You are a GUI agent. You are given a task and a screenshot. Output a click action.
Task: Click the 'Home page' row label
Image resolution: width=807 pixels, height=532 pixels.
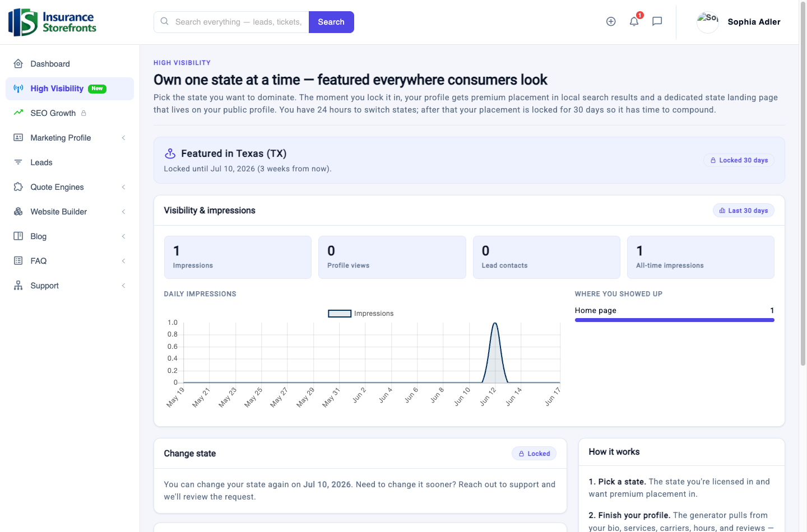[595, 310]
